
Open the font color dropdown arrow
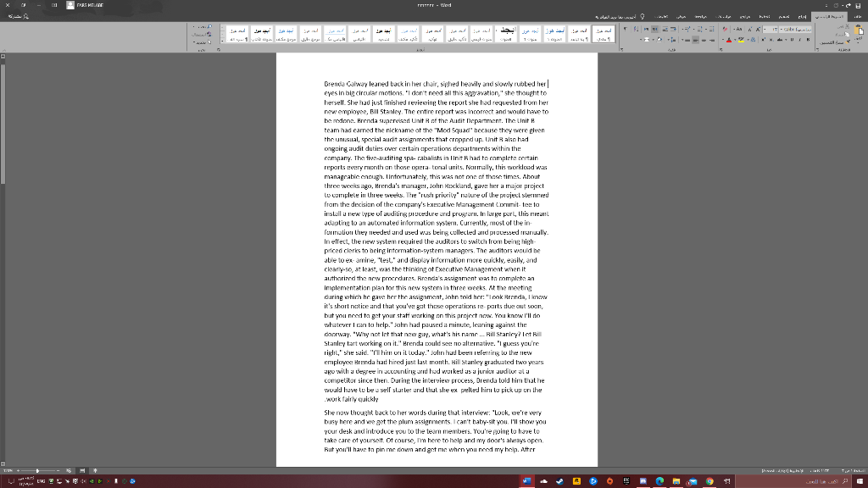723,40
